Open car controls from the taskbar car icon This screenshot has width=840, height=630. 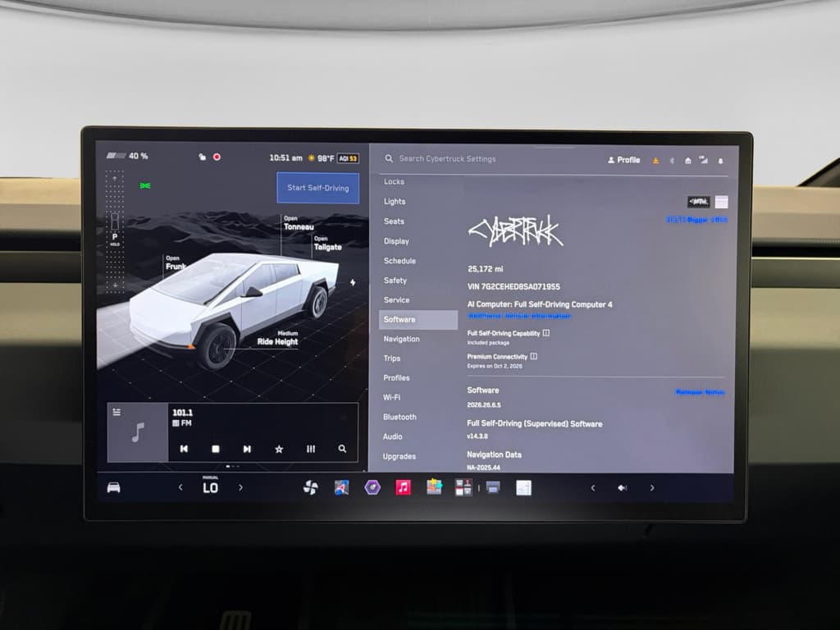coord(113,487)
